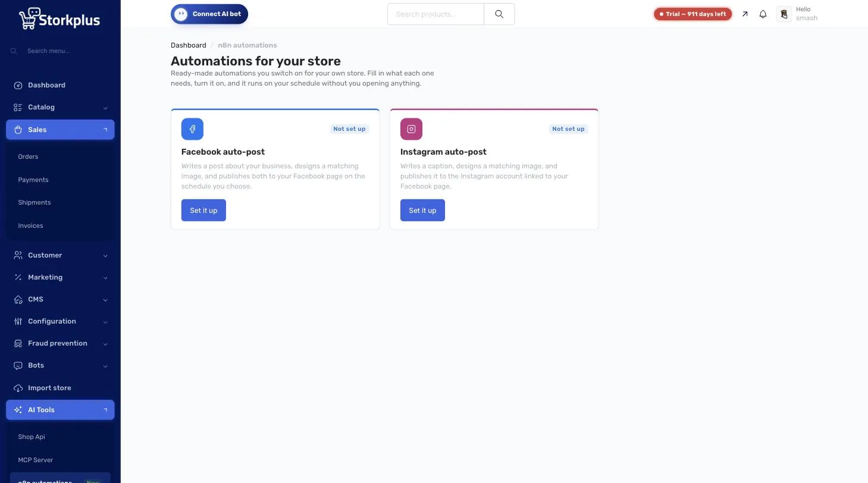Open Invoices in the Sales submenu

point(30,225)
